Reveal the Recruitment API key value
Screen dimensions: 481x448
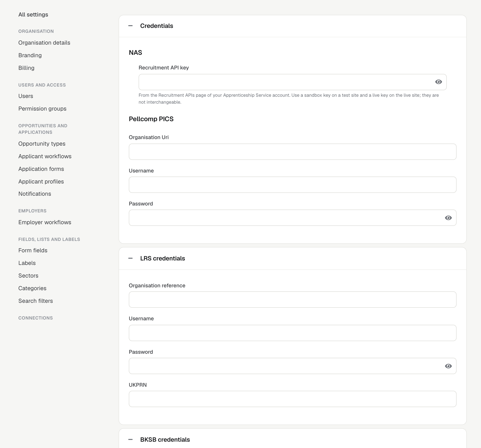pyautogui.click(x=438, y=82)
